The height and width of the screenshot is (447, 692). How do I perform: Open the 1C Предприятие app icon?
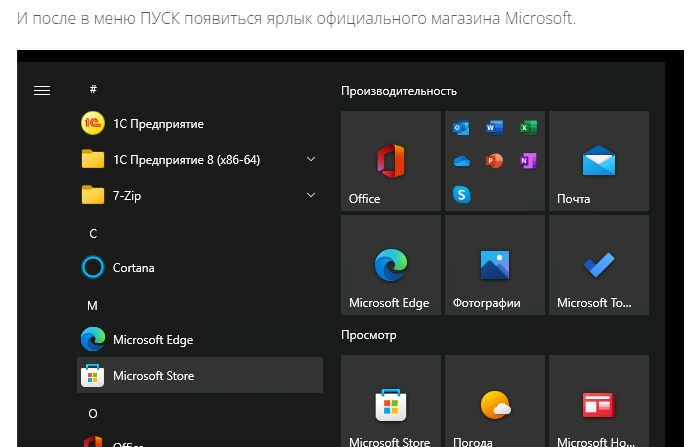coord(93,123)
